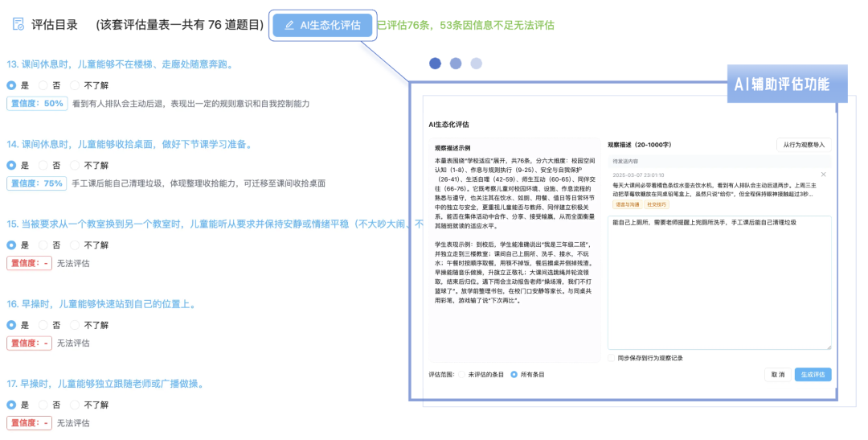The height and width of the screenshot is (440, 868).
Task: Grab the textarea resize handle corner
Action: click(829, 347)
